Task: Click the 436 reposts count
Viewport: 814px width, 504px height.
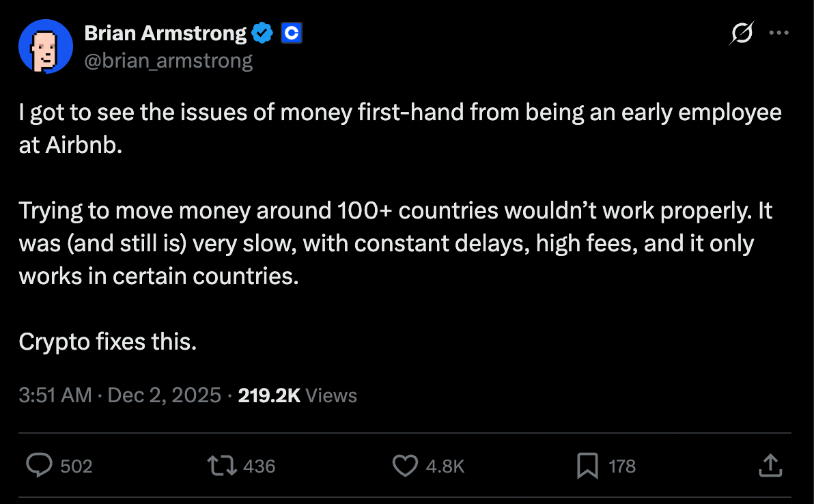Action: [x=259, y=466]
